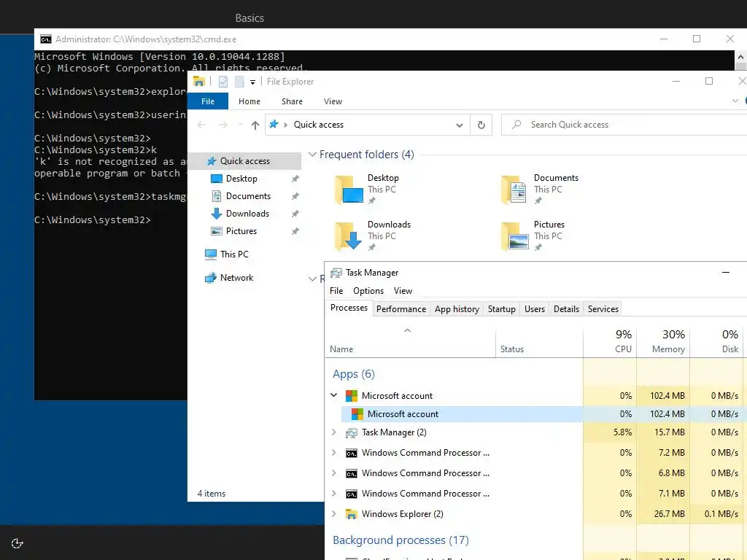Click the Microsoft account parent process logo icon
This screenshot has height=560, width=747.
352,396
